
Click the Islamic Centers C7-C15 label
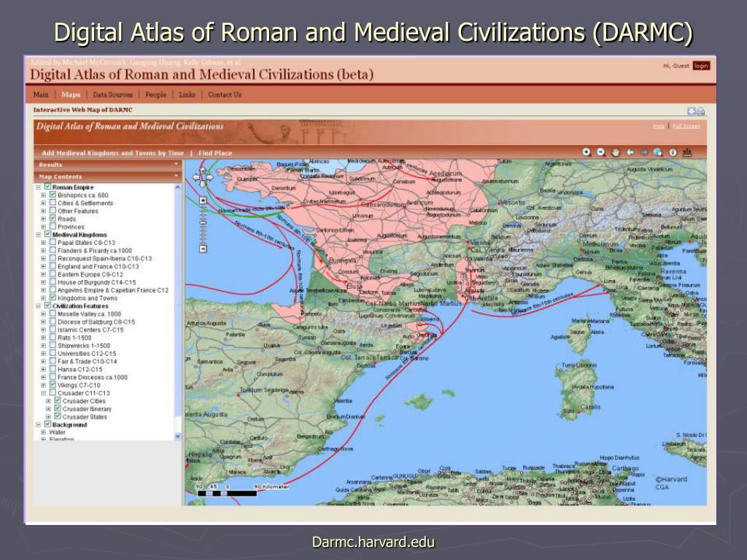point(90,330)
